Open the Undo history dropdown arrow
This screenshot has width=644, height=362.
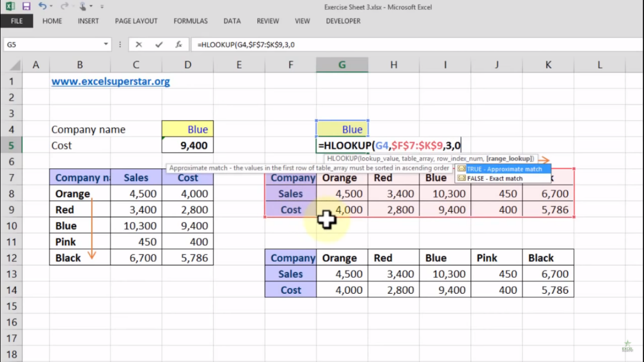coord(51,6)
